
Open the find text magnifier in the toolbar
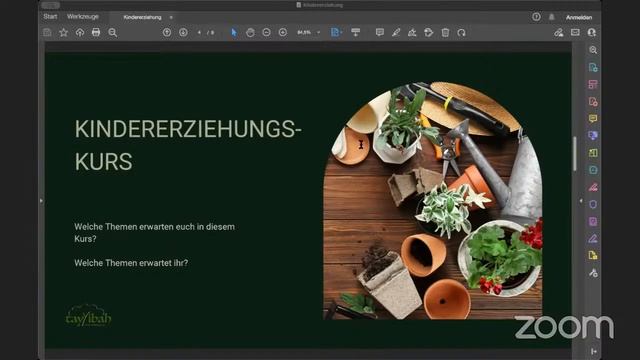point(113,32)
